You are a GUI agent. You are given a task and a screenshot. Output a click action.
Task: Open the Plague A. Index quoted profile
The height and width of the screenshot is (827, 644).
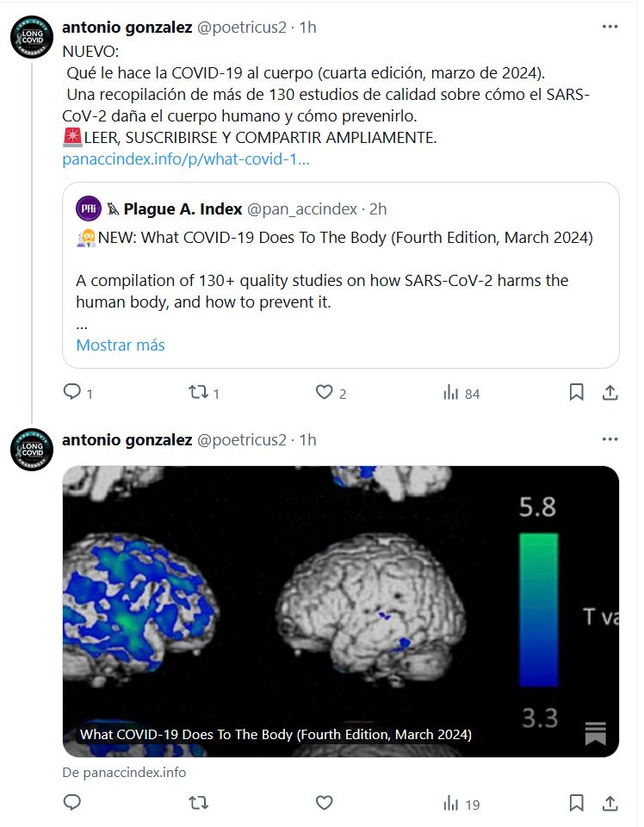click(183, 209)
